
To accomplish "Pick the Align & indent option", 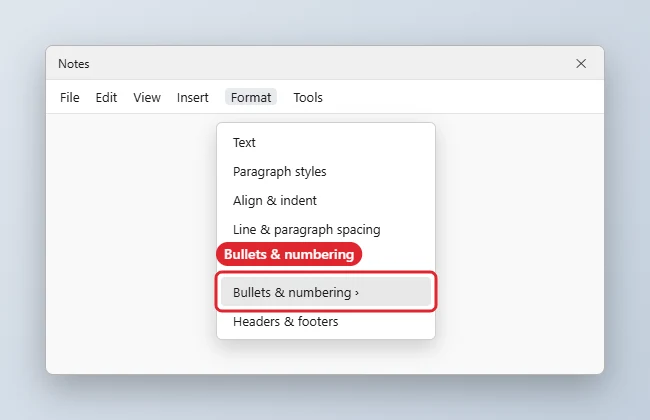I will [x=326, y=201].
